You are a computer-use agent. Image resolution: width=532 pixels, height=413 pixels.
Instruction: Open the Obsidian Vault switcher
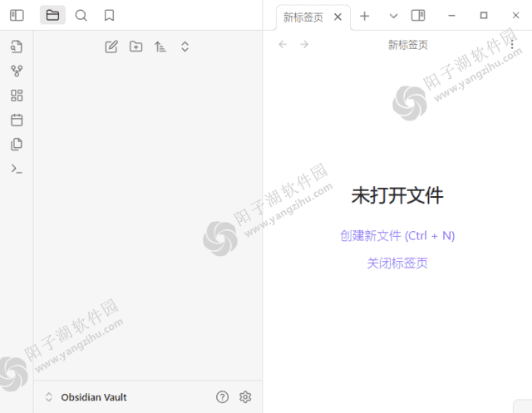point(86,397)
